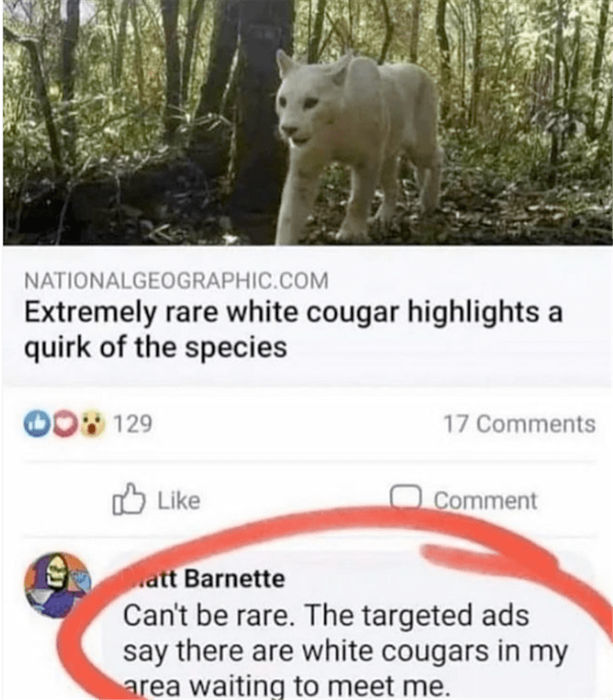Image resolution: width=613 pixels, height=700 pixels.
Task: Open the white cougar photo thumbnail
Action: (x=308, y=123)
